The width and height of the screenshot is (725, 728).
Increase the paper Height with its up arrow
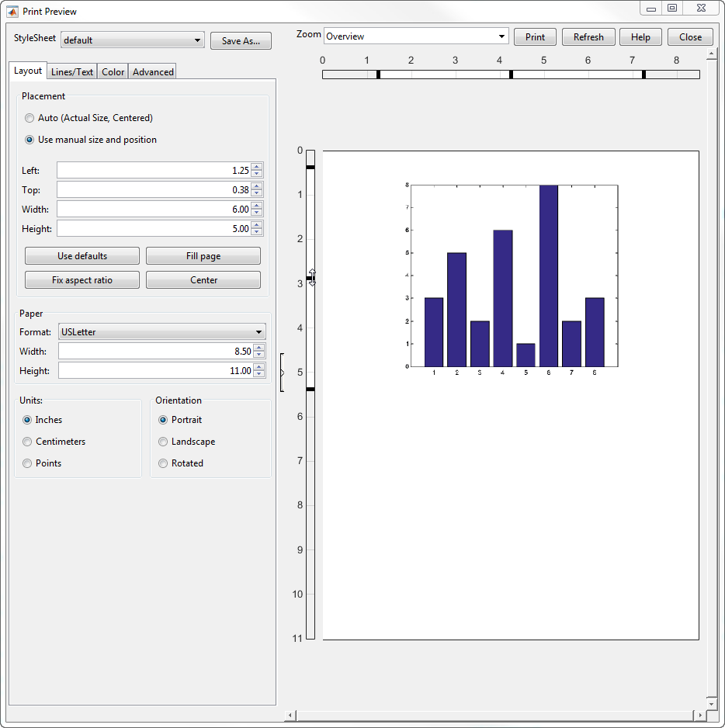[x=259, y=367]
